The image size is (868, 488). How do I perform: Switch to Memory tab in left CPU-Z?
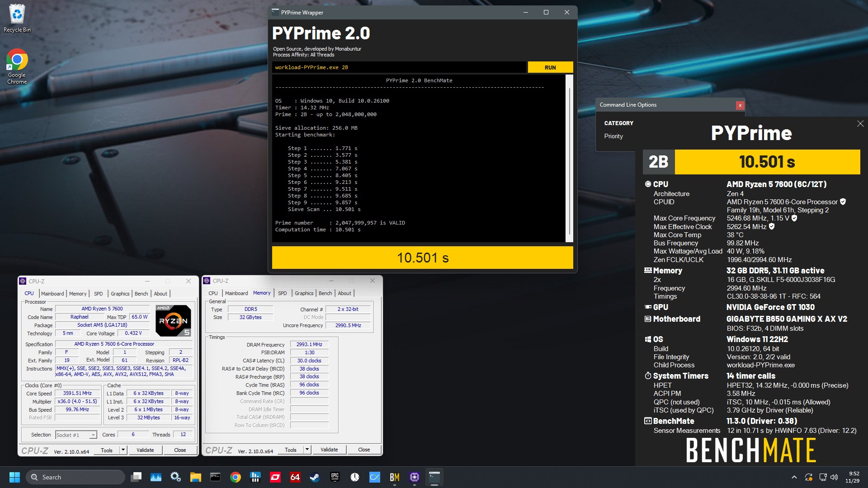(78, 294)
